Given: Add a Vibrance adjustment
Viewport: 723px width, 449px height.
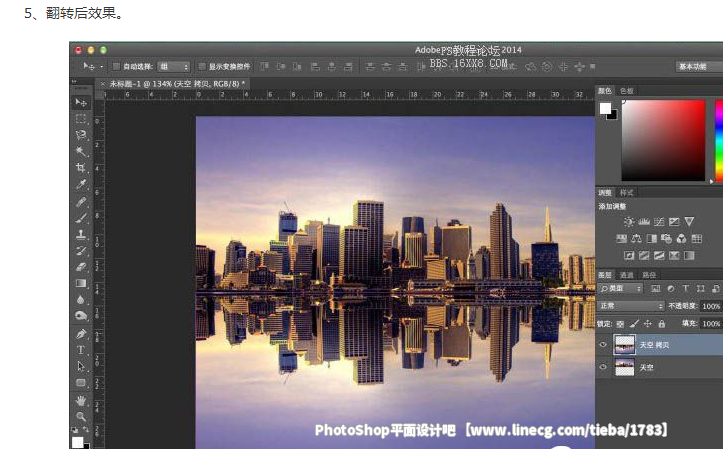Looking at the screenshot, I should (x=689, y=222).
